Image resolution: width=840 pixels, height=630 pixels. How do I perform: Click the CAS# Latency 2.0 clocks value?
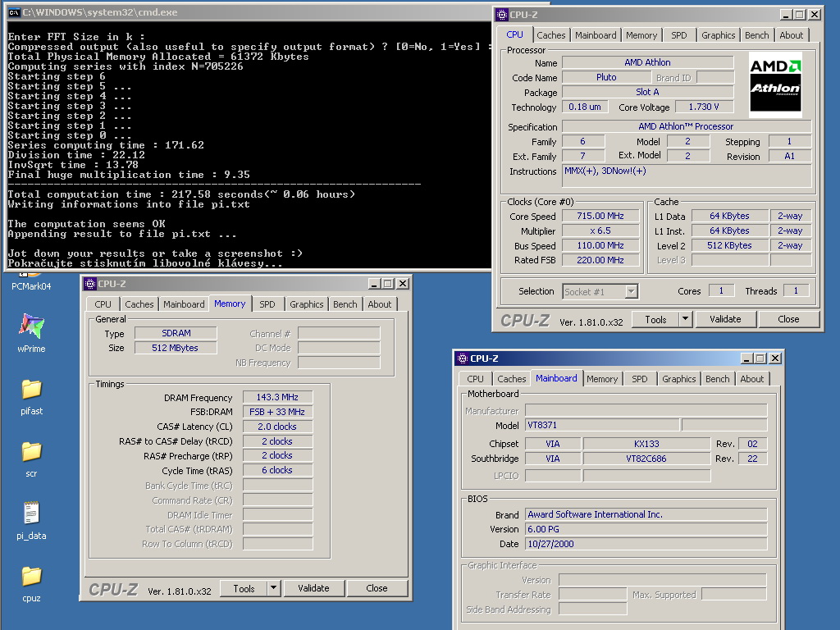[x=277, y=427]
